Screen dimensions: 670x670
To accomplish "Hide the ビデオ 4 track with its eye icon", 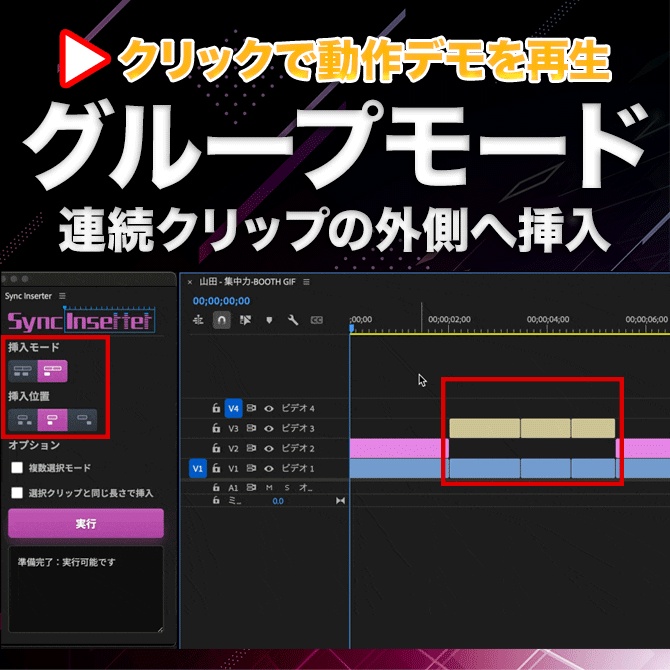I will pyautogui.click(x=269, y=408).
